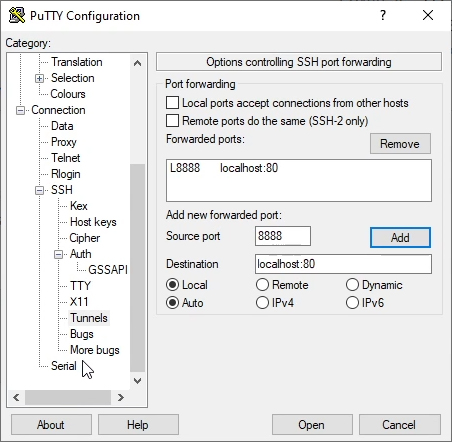
Task: Click horizontal scroll right arrow
Action: pyautogui.click(x=121, y=397)
